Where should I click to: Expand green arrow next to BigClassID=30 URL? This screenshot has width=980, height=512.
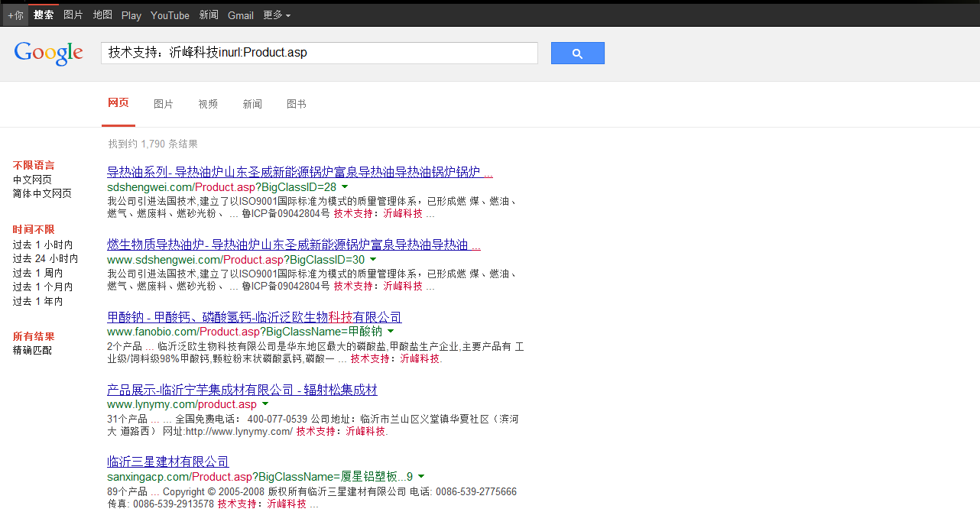[373, 260]
